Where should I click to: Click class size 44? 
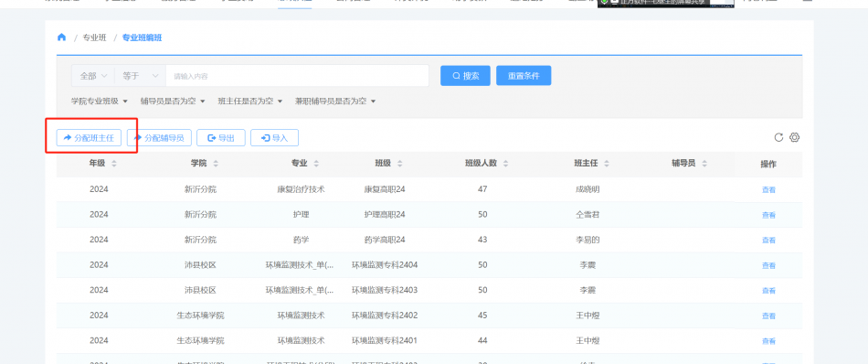pos(482,340)
